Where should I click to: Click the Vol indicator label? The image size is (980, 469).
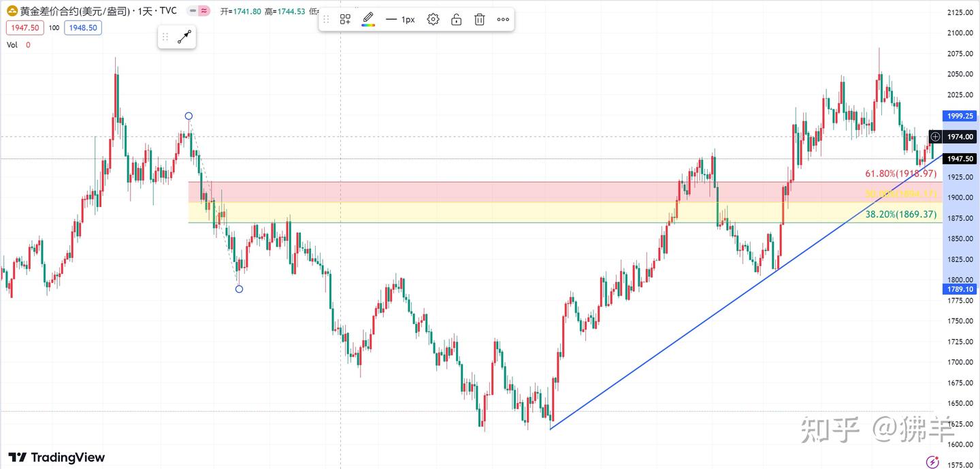[x=12, y=45]
